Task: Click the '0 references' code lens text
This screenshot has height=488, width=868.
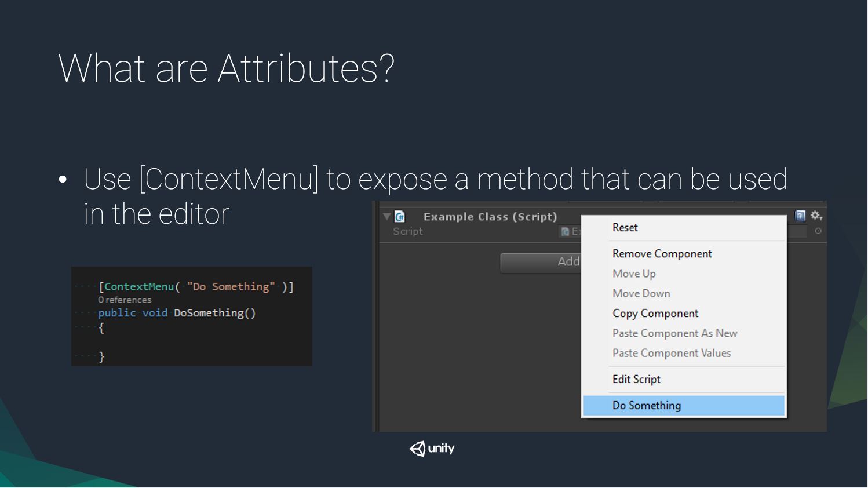Action: click(125, 300)
